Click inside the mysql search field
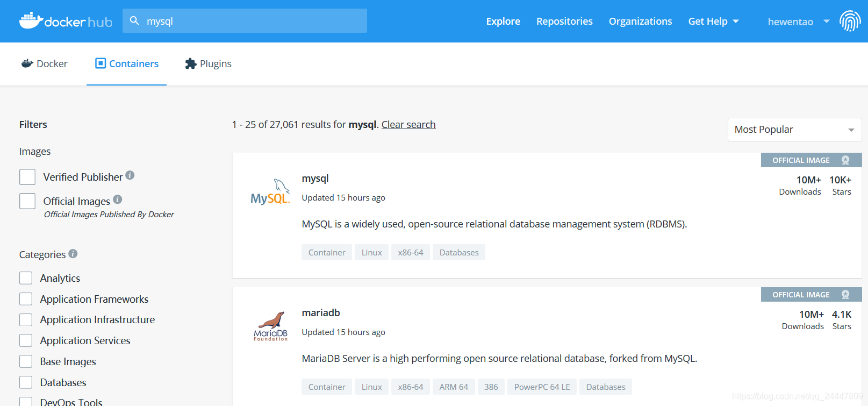This screenshot has height=406, width=868. 245,21
